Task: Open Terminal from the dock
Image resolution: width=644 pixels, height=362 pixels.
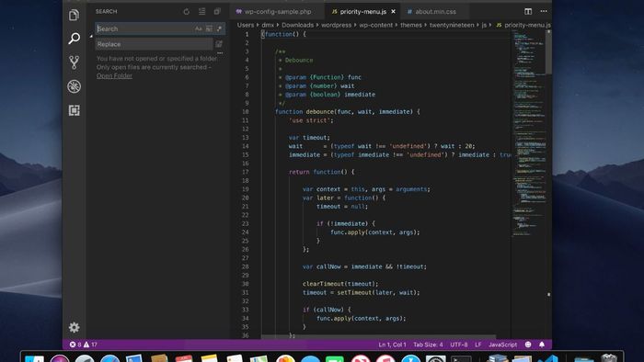Action: click(461, 358)
